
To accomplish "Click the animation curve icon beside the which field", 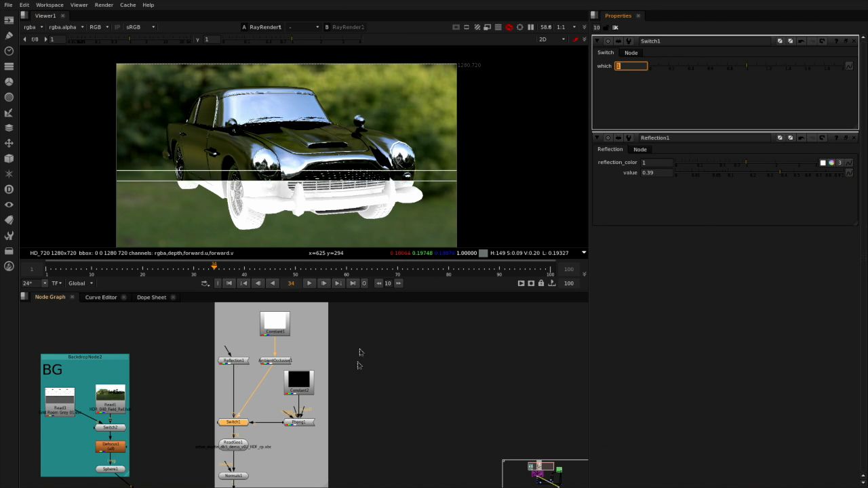I will (850, 66).
